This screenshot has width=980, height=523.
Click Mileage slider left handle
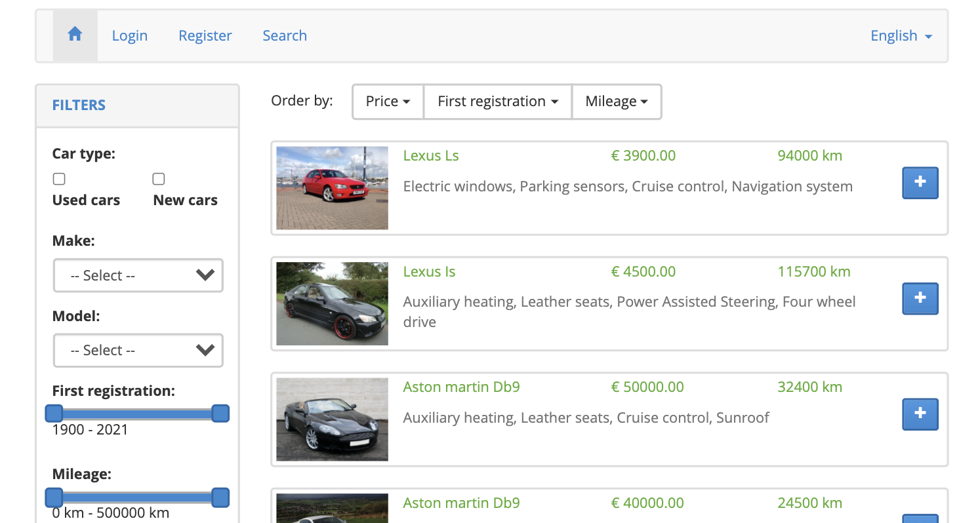click(54, 497)
